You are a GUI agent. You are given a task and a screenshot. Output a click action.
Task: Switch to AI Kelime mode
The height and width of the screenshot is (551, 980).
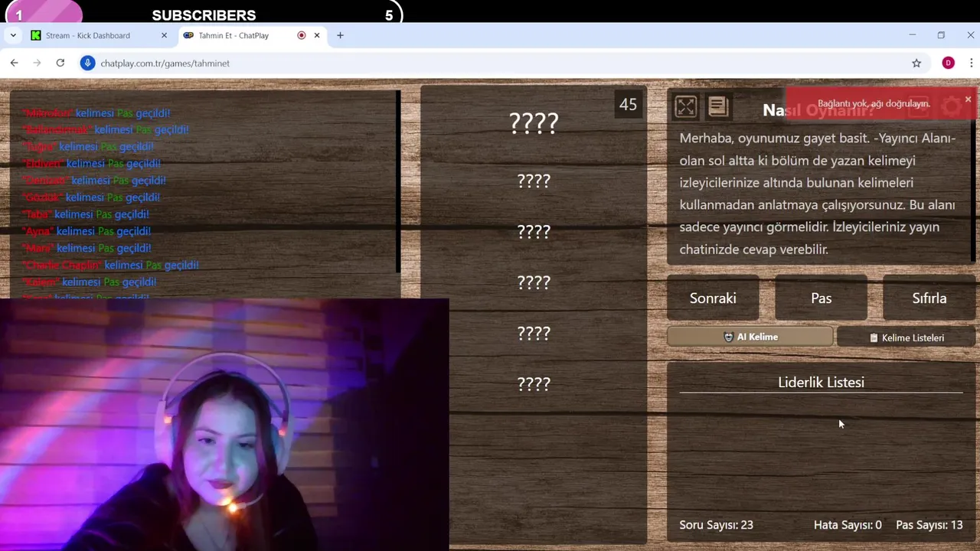click(x=750, y=337)
